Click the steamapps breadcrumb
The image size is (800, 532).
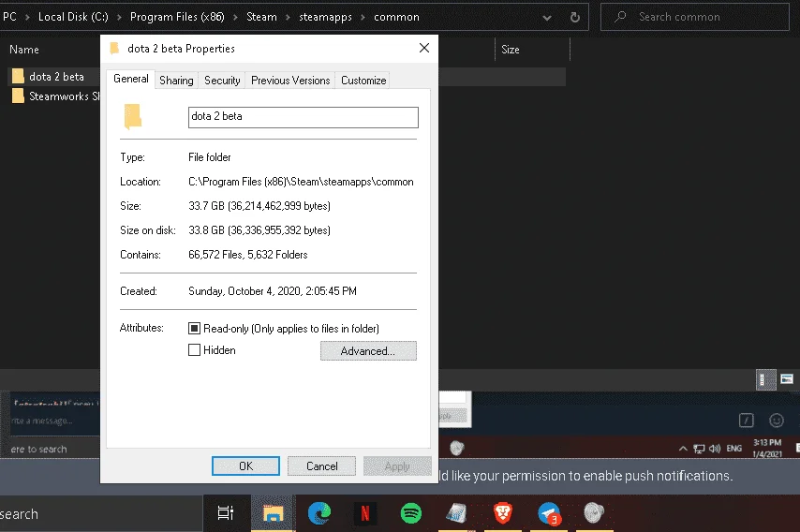pyautogui.click(x=325, y=17)
